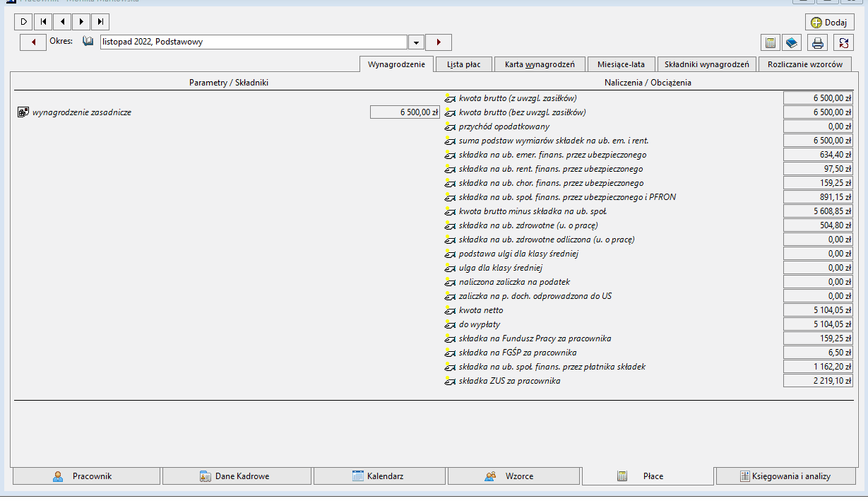Select the kwota brutto minus składka label
The image size is (868, 501).
coord(533,211)
